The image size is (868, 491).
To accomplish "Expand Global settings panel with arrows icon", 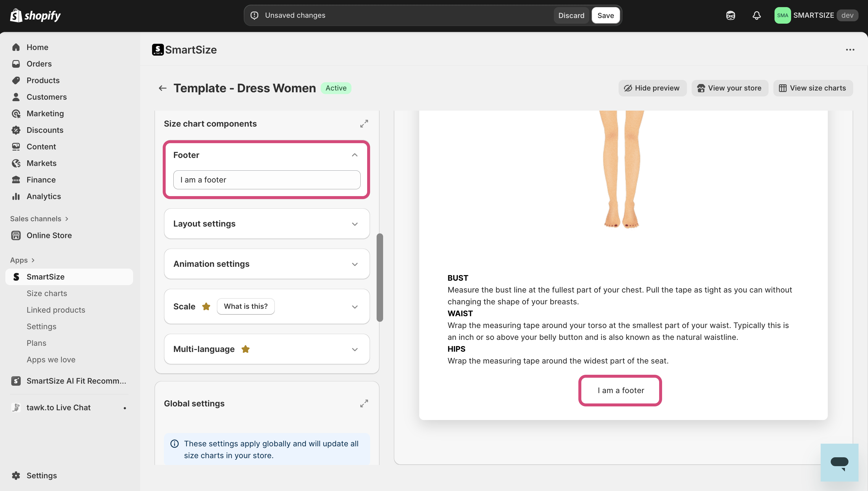I will (x=364, y=403).
